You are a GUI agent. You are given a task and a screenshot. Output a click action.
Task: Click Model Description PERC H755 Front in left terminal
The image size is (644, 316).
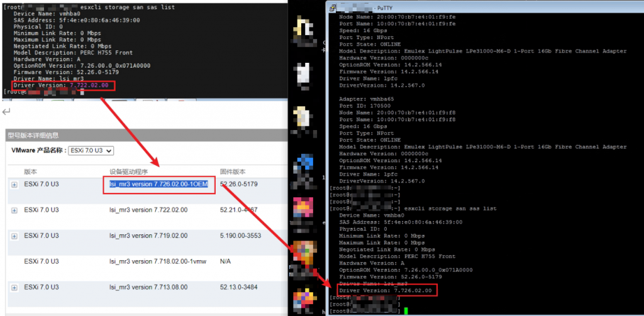pyautogui.click(x=73, y=53)
